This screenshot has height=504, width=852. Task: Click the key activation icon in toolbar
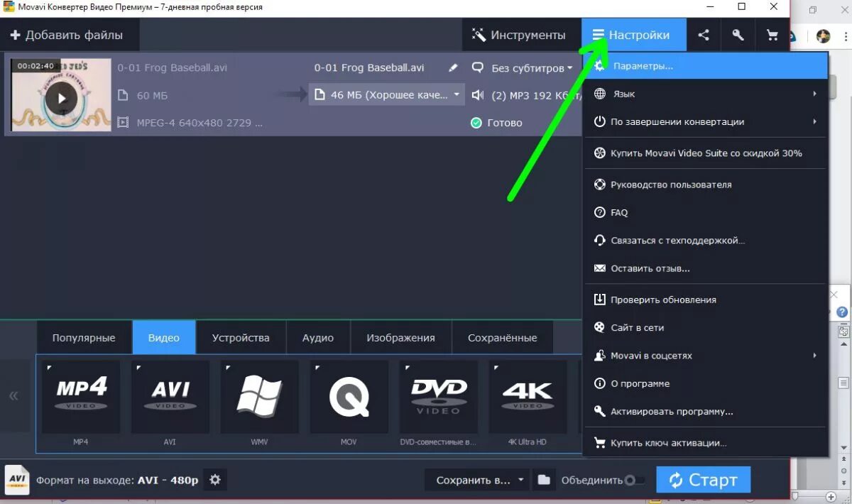click(x=738, y=35)
